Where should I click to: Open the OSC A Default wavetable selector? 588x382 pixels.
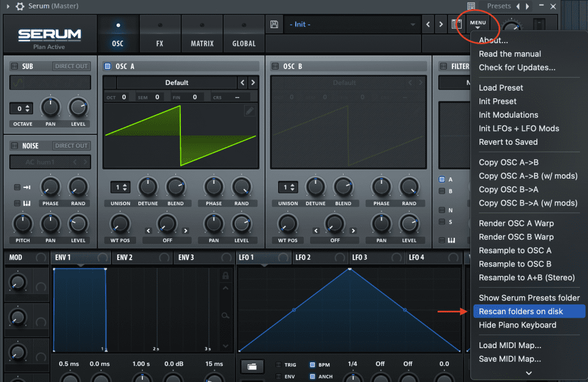[x=177, y=83]
